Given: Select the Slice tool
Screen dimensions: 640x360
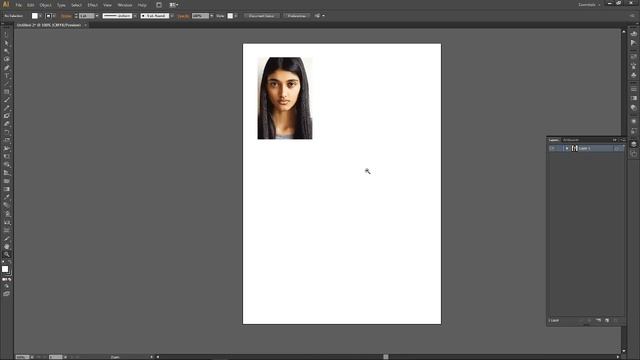Looking at the screenshot, I should [x=7, y=239].
